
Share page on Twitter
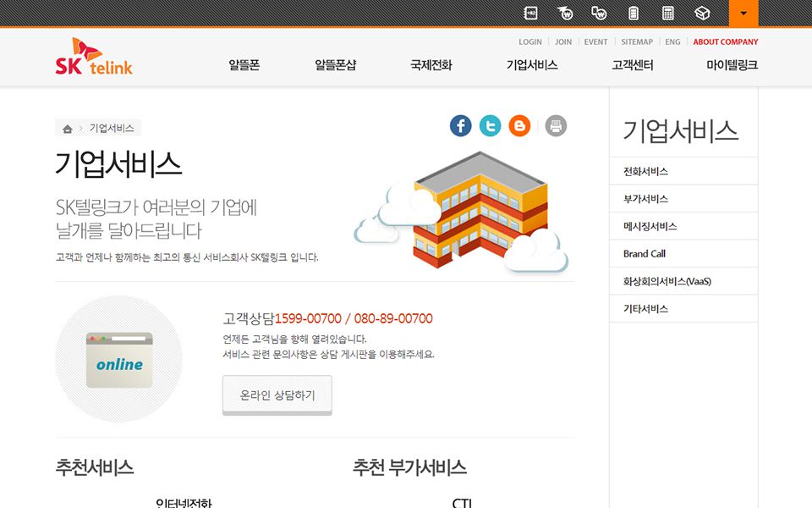pos(491,126)
